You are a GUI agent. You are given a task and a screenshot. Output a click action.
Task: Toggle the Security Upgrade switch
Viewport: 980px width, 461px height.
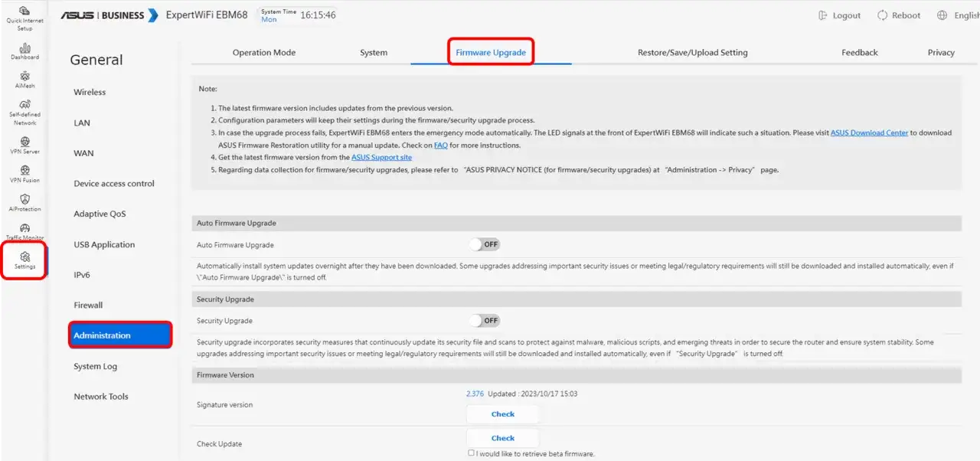coord(485,320)
